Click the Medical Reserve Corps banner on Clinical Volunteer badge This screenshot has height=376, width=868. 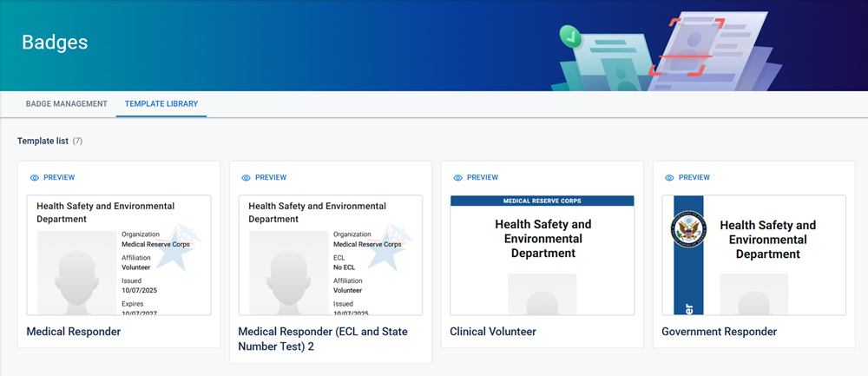(542, 201)
